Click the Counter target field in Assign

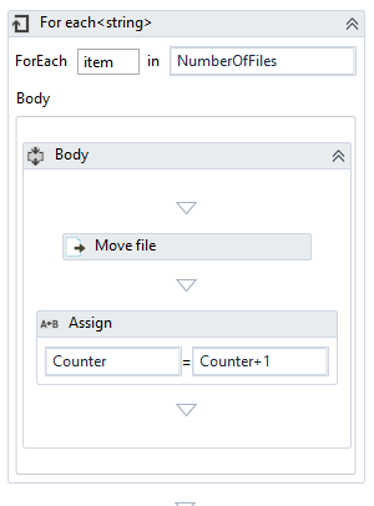(113, 362)
